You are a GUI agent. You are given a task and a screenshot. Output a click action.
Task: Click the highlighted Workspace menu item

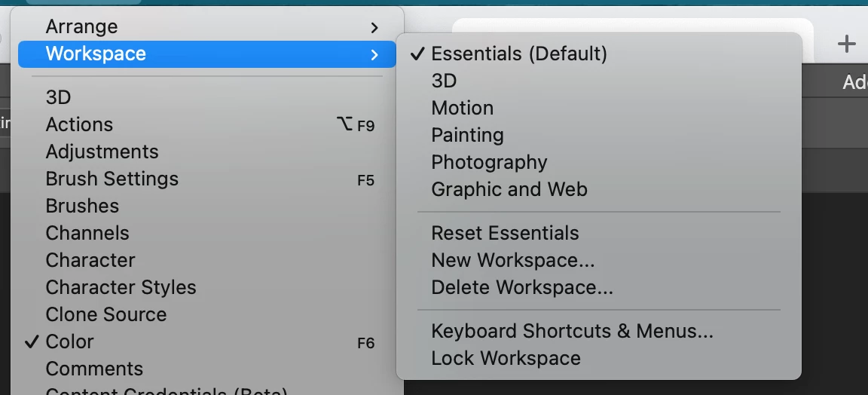pos(96,54)
